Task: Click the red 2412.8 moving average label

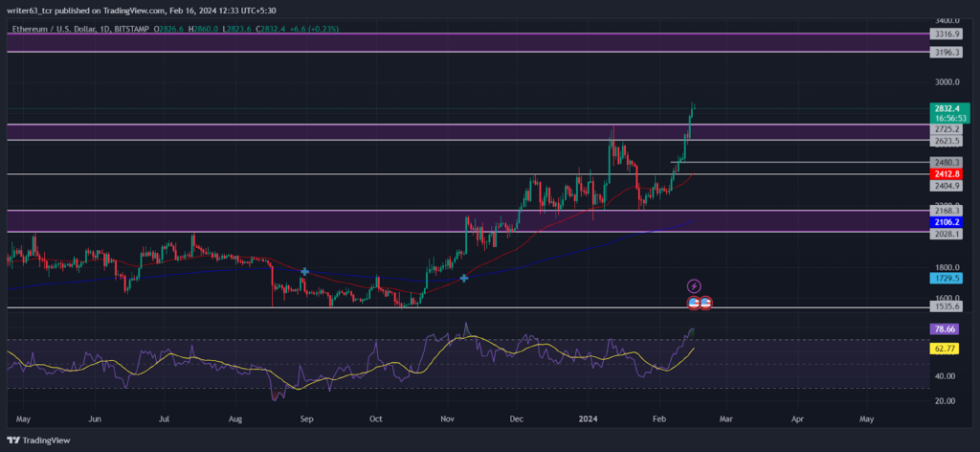Action: pyautogui.click(x=945, y=173)
